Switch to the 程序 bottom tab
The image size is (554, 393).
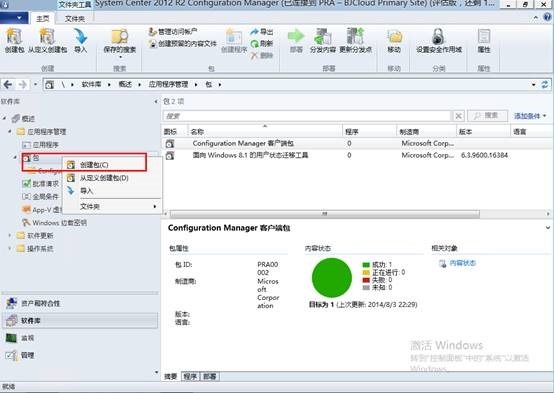tap(190, 377)
